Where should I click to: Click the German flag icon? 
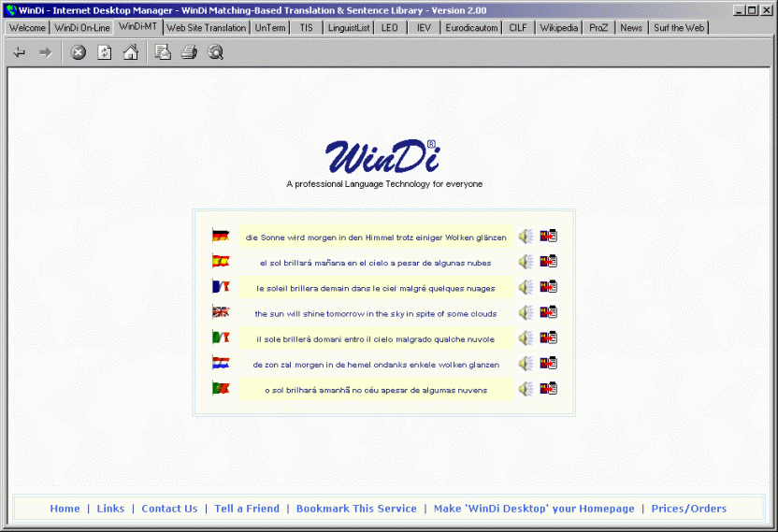coord(221,237)
